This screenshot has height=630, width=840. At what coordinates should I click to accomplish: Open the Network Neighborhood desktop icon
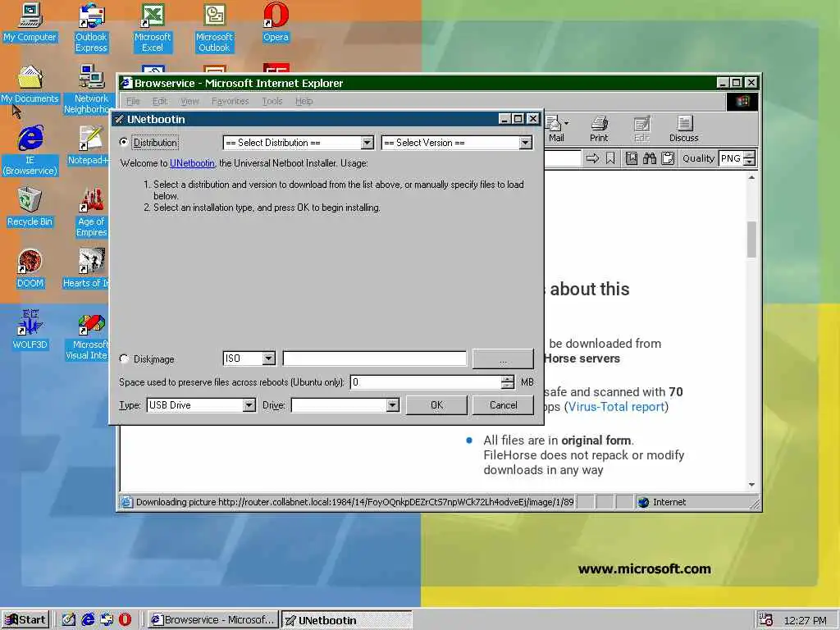(x=91, y=89)
